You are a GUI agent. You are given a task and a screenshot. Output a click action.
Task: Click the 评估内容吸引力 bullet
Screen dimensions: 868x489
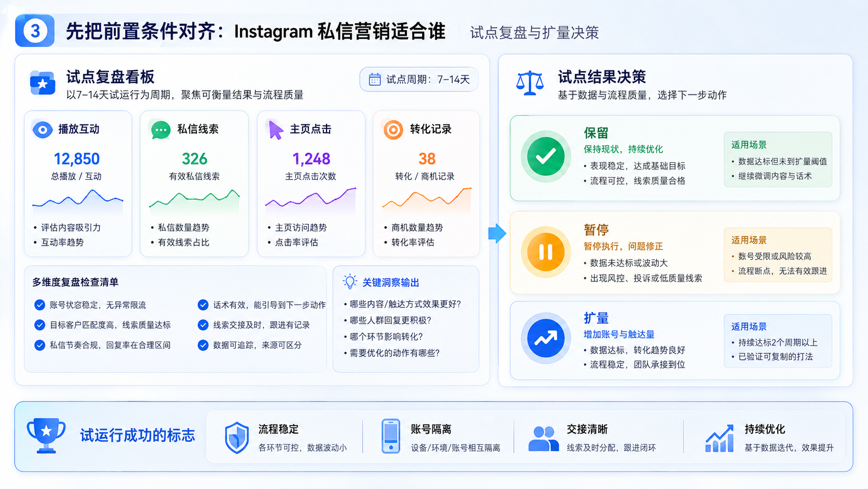pyautogui.click(x=71, y=228)
